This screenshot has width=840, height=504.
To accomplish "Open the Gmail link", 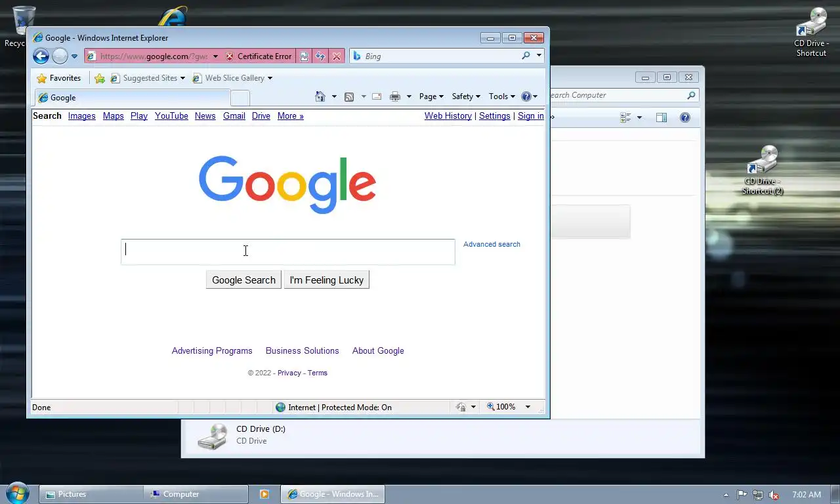I will coord(234,116).
